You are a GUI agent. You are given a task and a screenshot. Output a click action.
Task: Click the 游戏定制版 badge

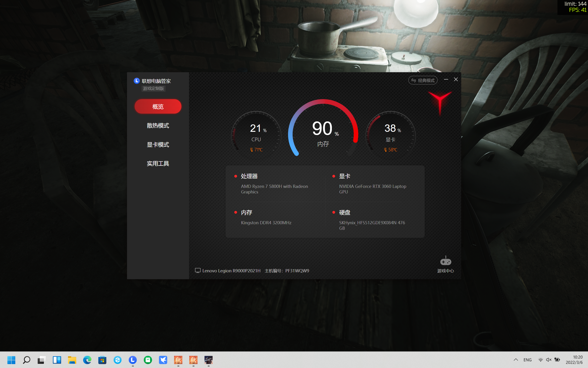click(154, 89)
